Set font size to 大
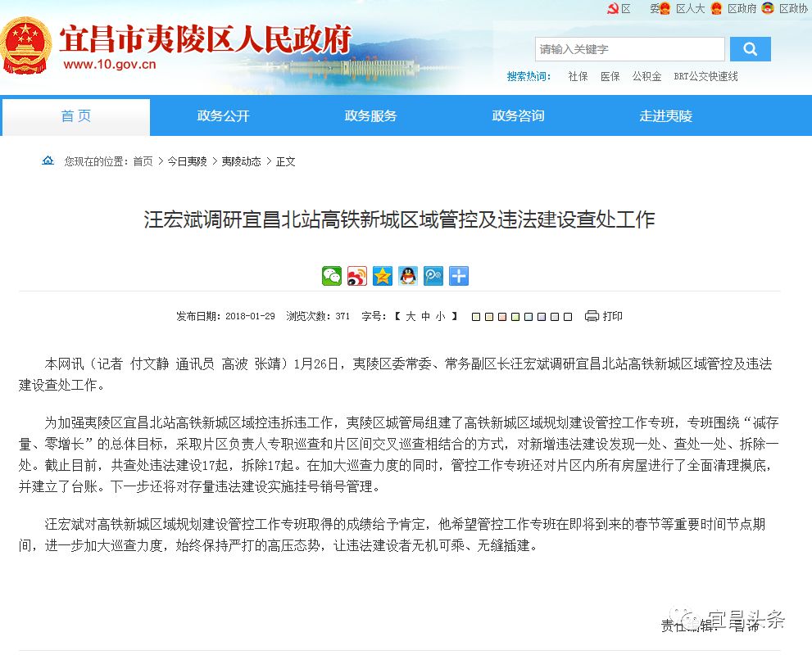812x655 pixels. [x=411, y=316]
